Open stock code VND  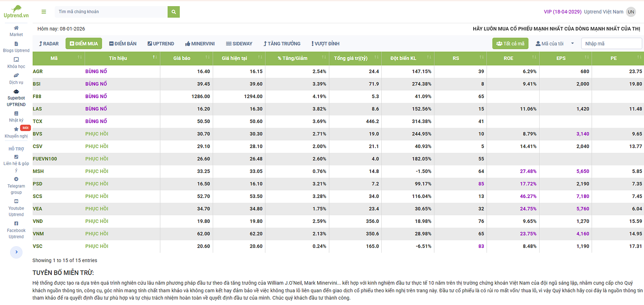point(38,221)
